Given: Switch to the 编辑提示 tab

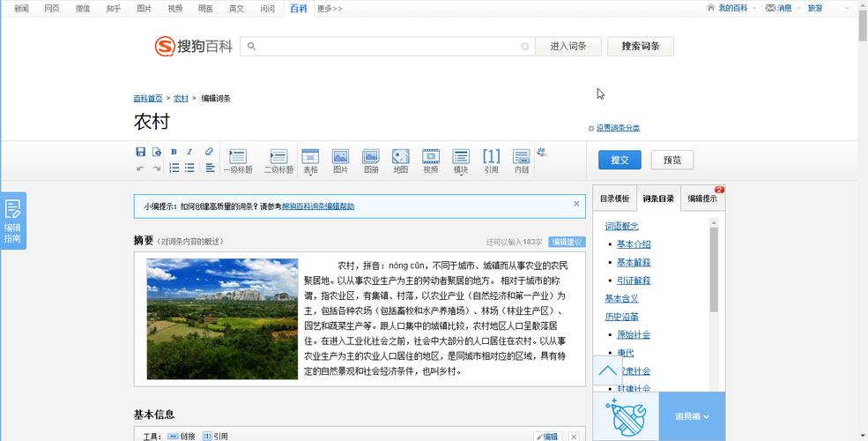Looking at the screenshot, I should 702,198.
